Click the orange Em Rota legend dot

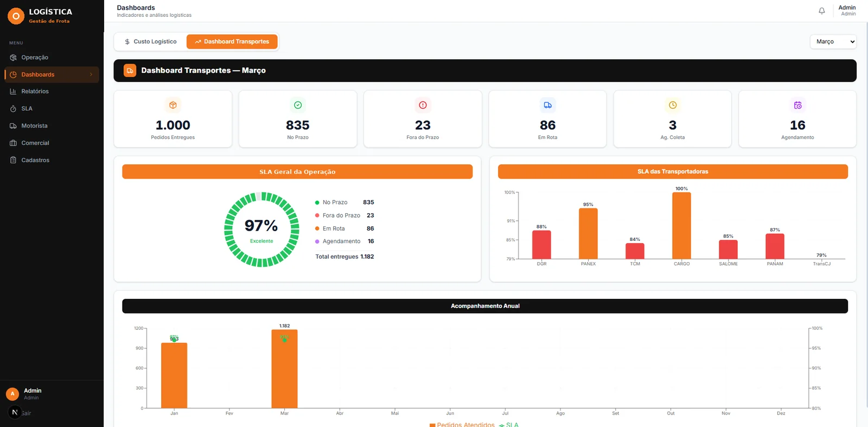click(317, 228)
